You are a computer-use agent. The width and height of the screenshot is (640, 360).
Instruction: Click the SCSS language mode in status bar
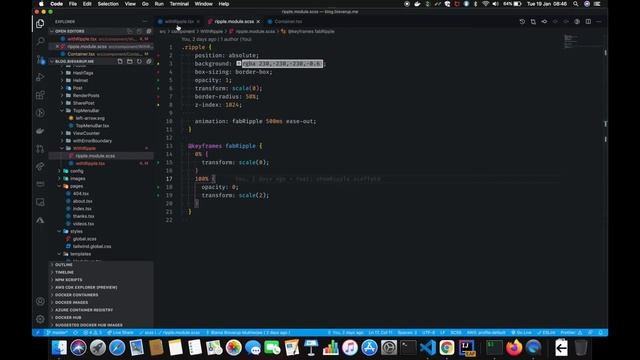point(456,333)
